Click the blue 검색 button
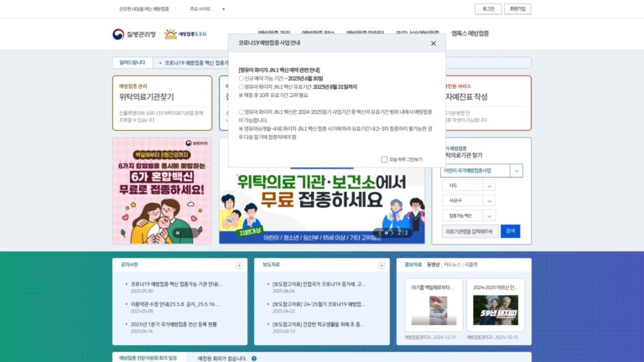644x362 pixels. tap(510, 231)
